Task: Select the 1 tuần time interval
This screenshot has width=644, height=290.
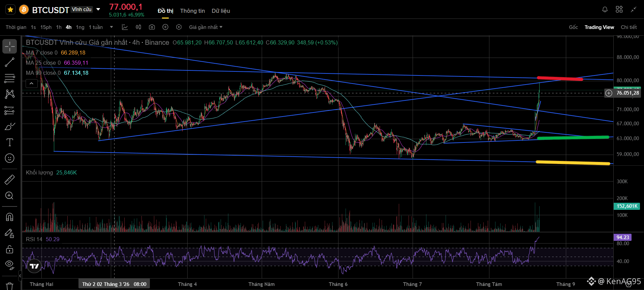Action: coord(96,27)
